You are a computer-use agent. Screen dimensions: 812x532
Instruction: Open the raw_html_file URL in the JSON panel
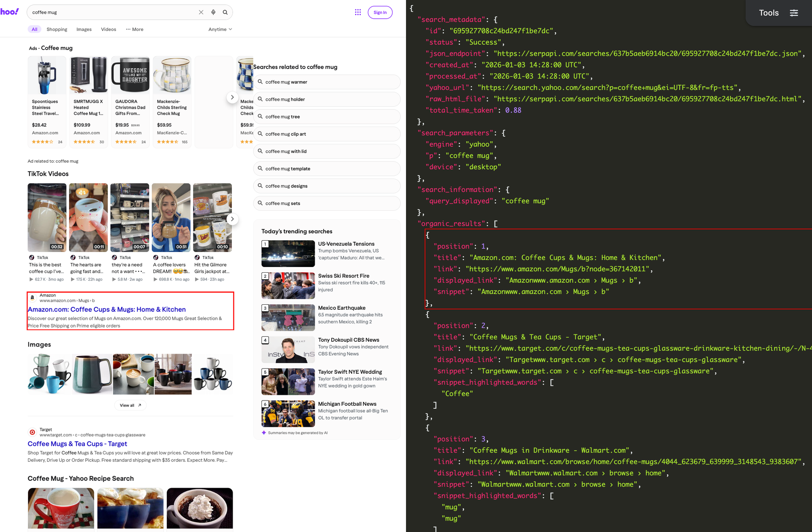pyautogui.click(x=648, y=99)
